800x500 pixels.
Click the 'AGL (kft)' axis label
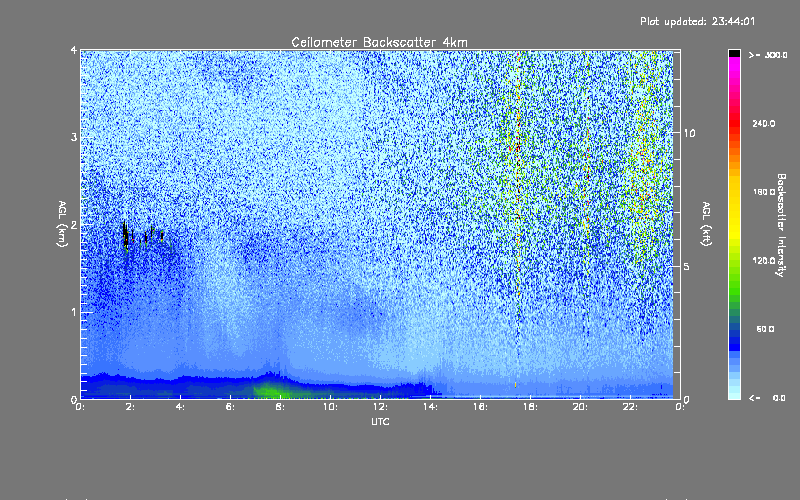click(x=706, y=224)
